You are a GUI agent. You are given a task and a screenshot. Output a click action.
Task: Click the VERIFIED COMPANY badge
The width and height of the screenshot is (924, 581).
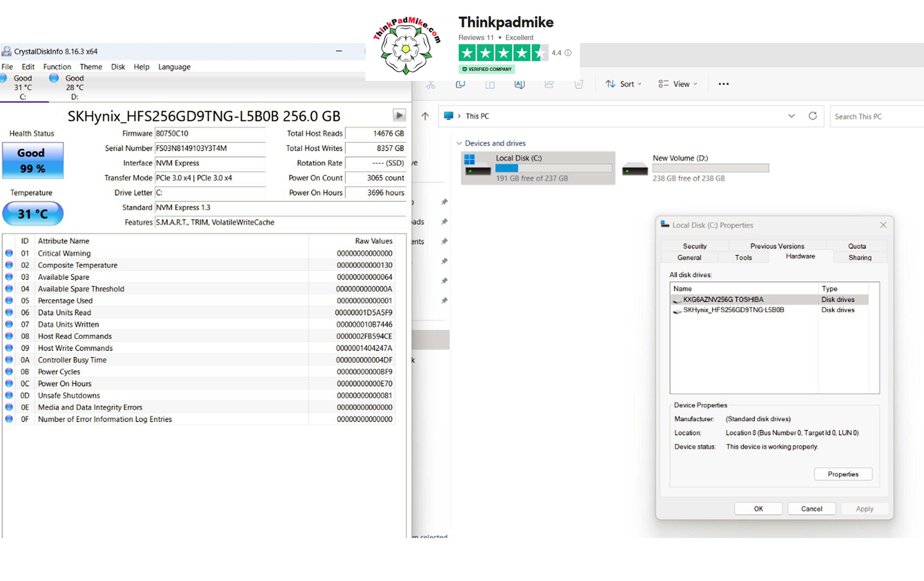pyautogui.click(x=487, y=69)
